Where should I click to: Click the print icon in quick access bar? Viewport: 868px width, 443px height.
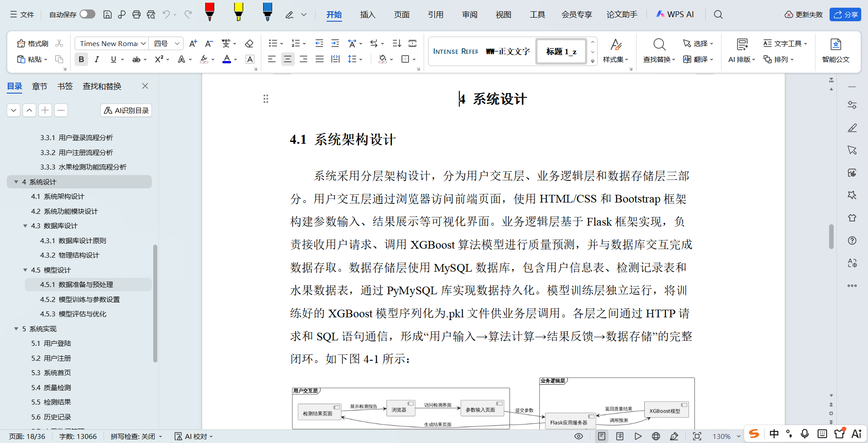pos(136,14)
